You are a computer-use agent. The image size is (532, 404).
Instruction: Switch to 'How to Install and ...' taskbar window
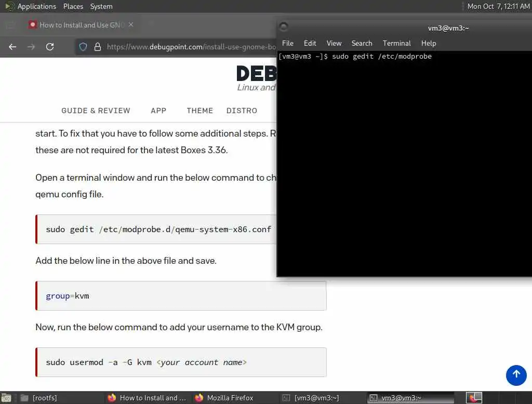pyautogui.click(x=147, y=398)
